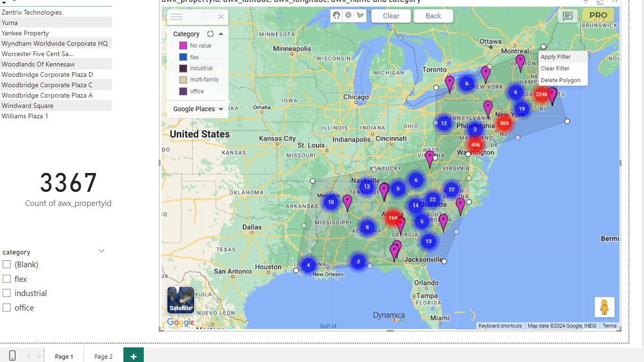Click the 406 cluster near Washington
The width and height of the screenshot is (644, 362).
pyautogui.click(x=475, y=145)
